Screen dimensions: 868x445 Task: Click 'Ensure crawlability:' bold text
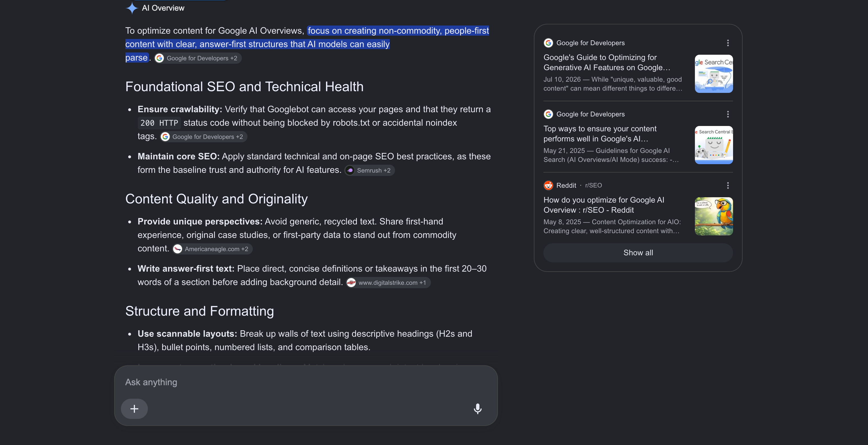point(180,109)
